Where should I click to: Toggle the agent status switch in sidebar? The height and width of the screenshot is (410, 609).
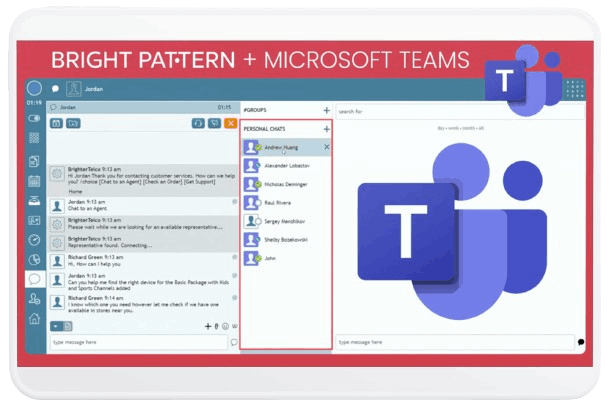(x=34, y=118)
